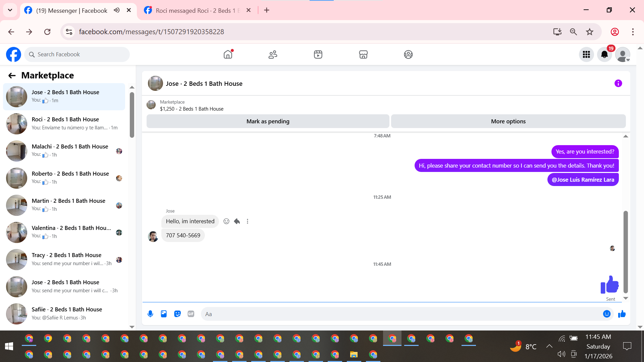The width and height of the screenshot is (644, 362).
Task: Attach a photo using the image icon
Action: [164, 314]
